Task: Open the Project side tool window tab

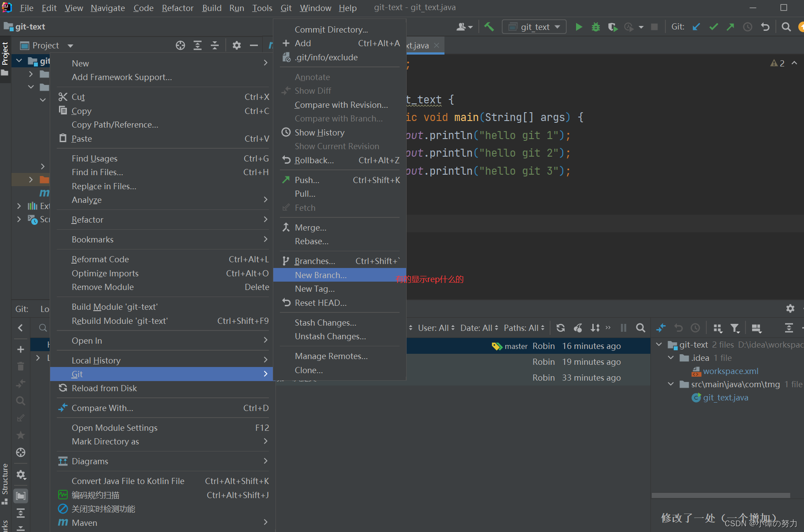Action: [x=5, y=58]
